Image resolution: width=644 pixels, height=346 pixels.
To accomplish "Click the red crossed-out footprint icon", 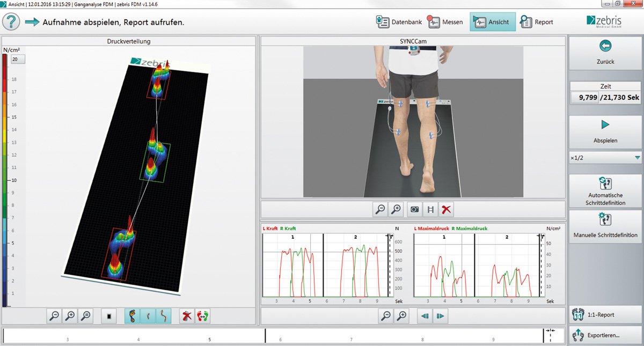I will [187, 316].
